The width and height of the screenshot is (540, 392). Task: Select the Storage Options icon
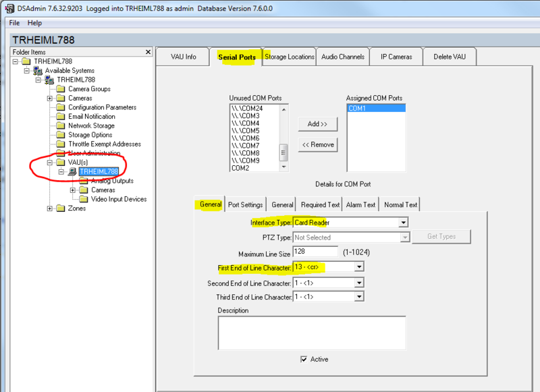point(59,134)
